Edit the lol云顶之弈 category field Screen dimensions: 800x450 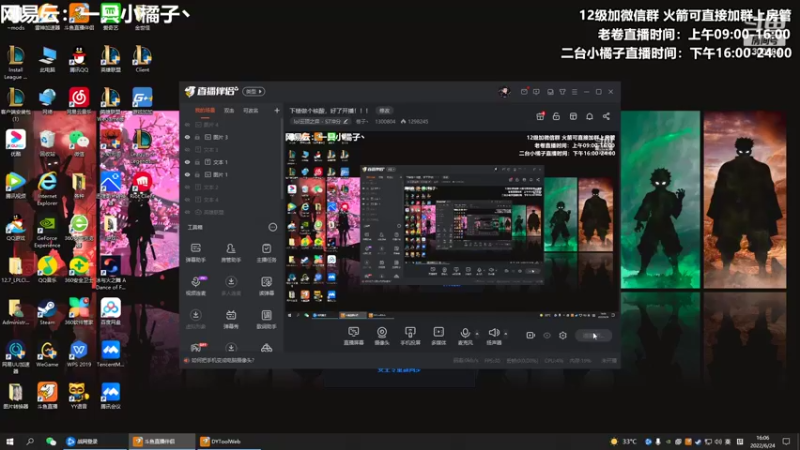tap(320, 121)
